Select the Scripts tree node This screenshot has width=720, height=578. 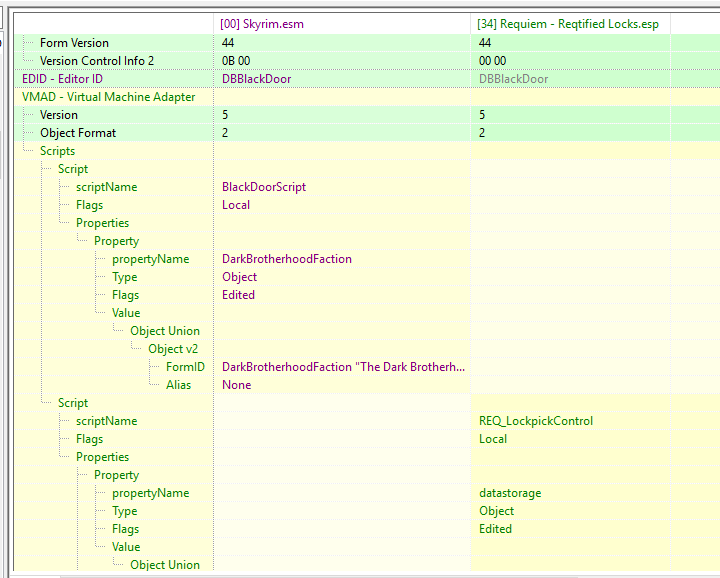[57, 151]
